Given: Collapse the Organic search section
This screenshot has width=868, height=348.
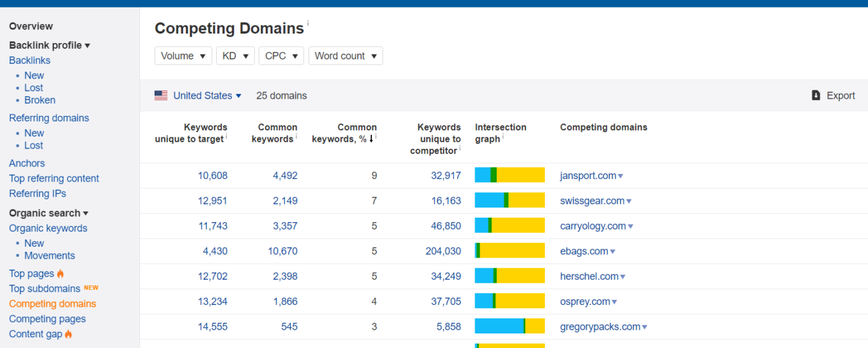Looking at the screenshot, I should pos(49,213).
